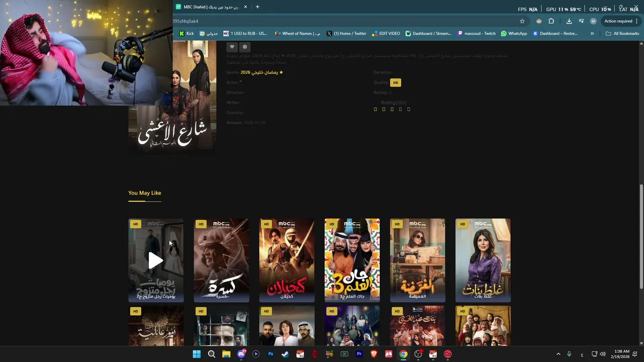Open the Windows Start menu

point(197,354)
